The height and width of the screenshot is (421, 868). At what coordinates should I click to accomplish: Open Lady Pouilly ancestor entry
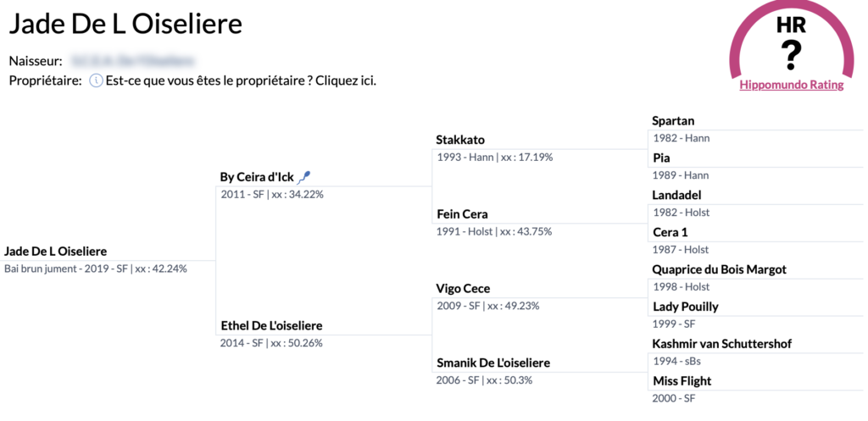point(685,307)
